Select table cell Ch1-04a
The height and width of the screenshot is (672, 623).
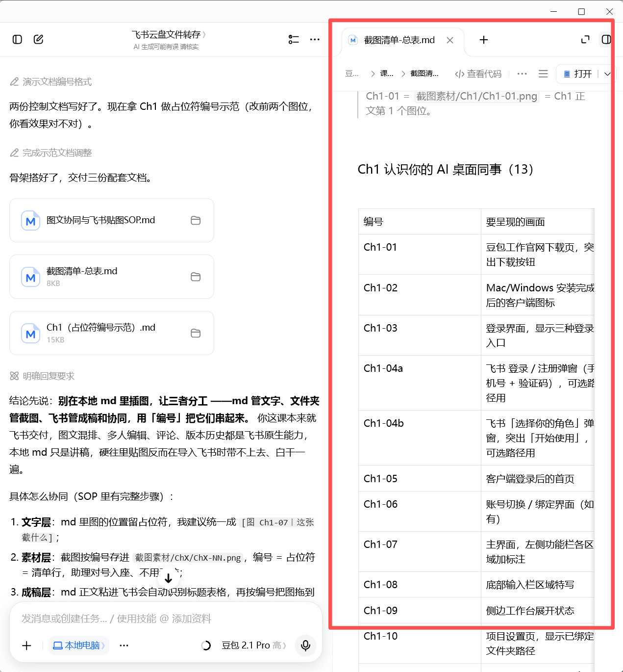point(420,383)
